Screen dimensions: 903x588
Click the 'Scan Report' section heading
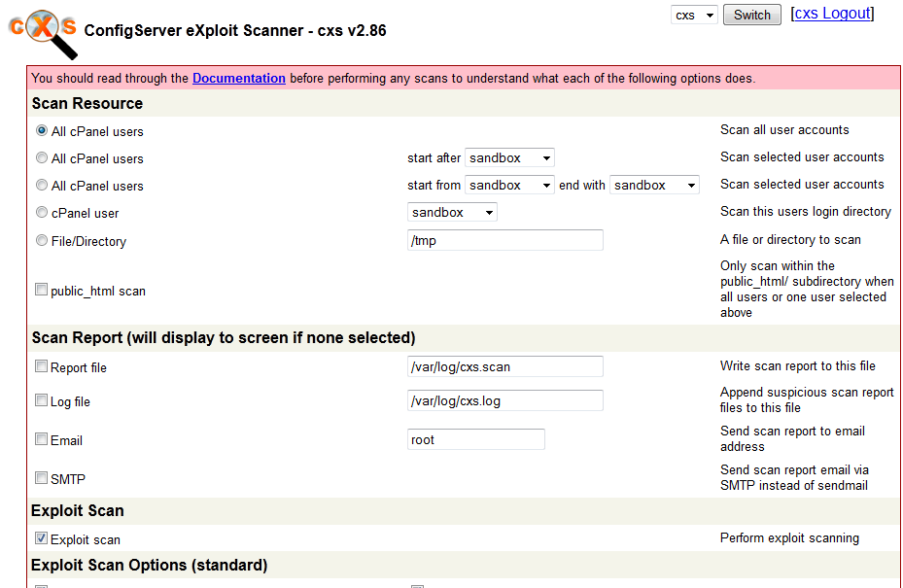tap(224, 338)
